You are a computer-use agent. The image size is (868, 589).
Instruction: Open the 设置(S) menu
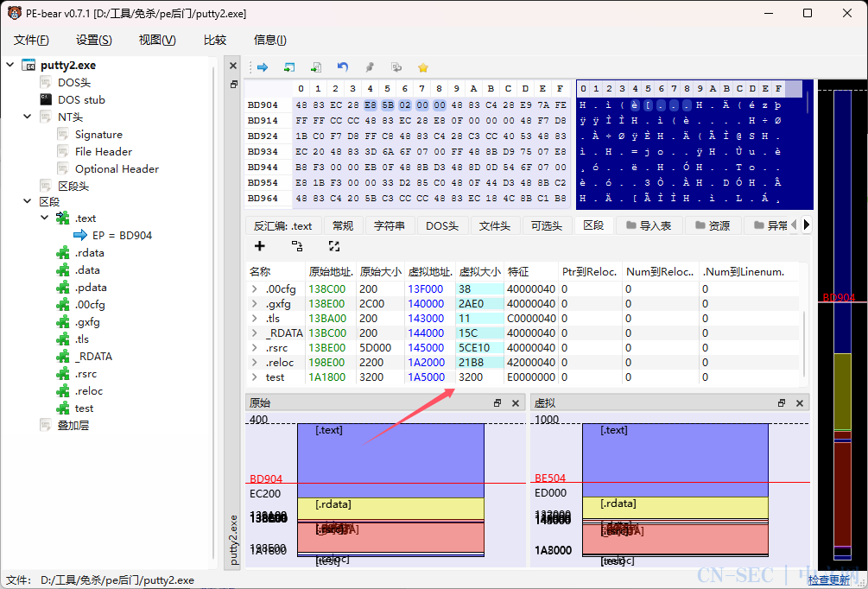tap(94, 40)
